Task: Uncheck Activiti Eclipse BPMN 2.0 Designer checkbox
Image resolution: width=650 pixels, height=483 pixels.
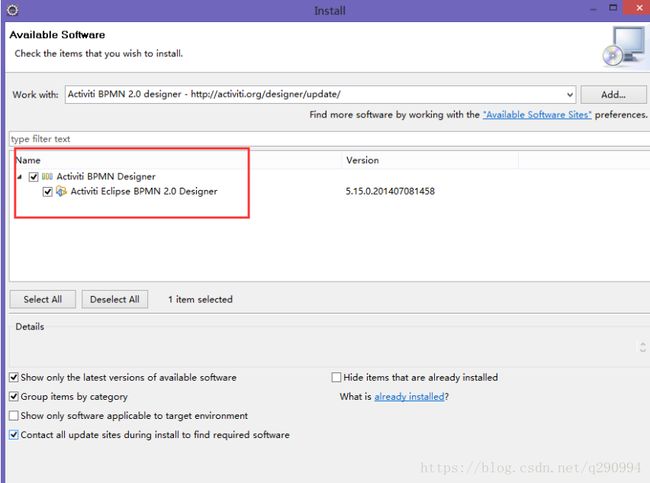Action: pos(48,192)
